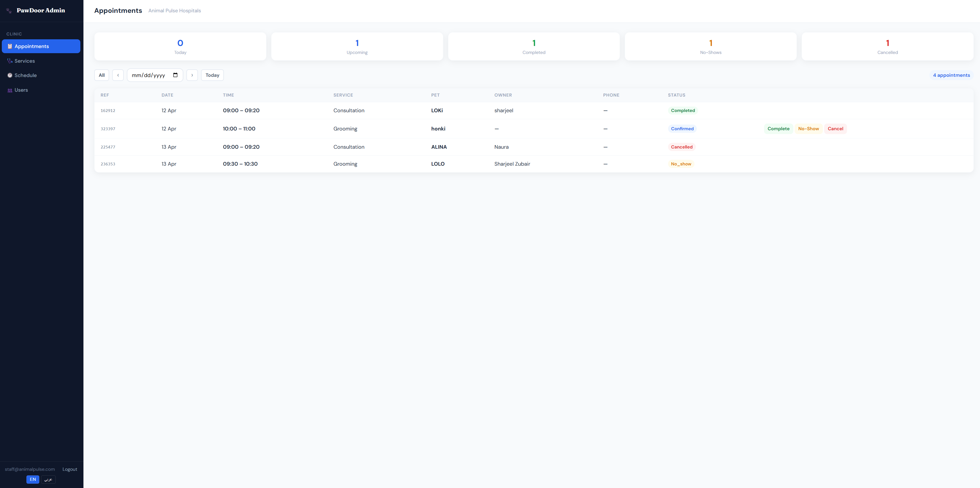Screen dimensions: 980x488
Task: Open Users via the people icon
Action: (9, 90)
